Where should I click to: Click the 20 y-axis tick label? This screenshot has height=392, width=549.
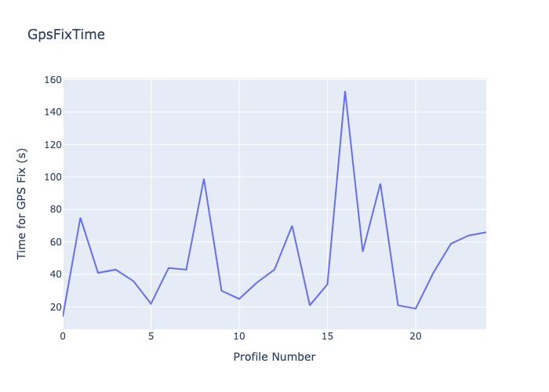click(x=55, y=307)
